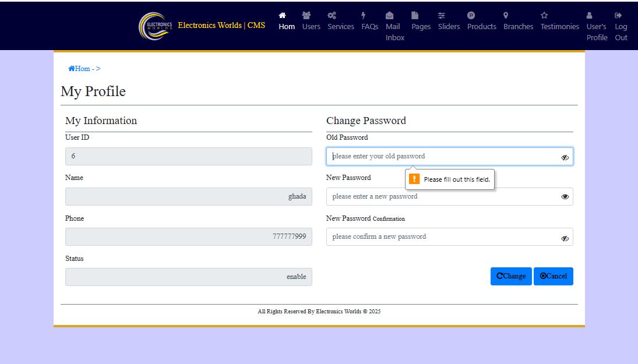Click the Branches map pin icon
The image size is (638, 364).
tap(506, 16)
